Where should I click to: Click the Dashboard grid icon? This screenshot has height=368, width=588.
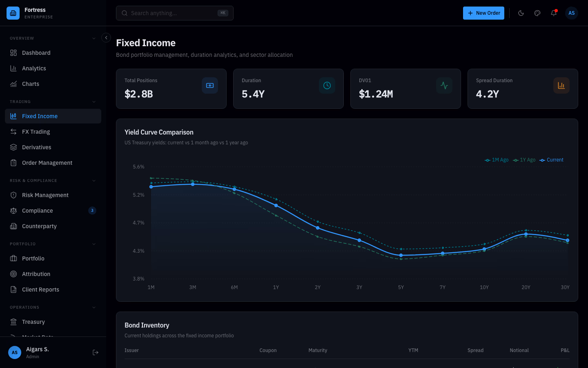tap(13, 53)
